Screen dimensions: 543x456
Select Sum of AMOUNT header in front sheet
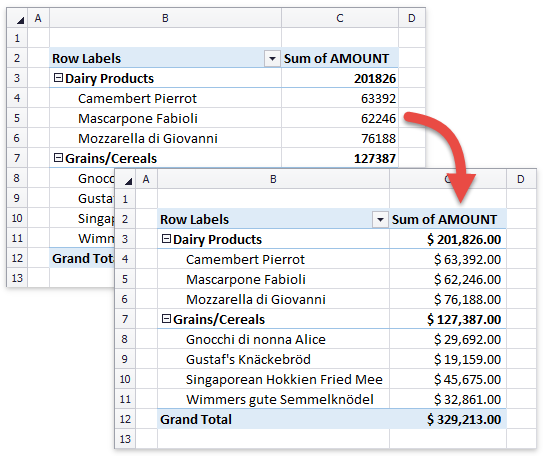click(448, 219)
